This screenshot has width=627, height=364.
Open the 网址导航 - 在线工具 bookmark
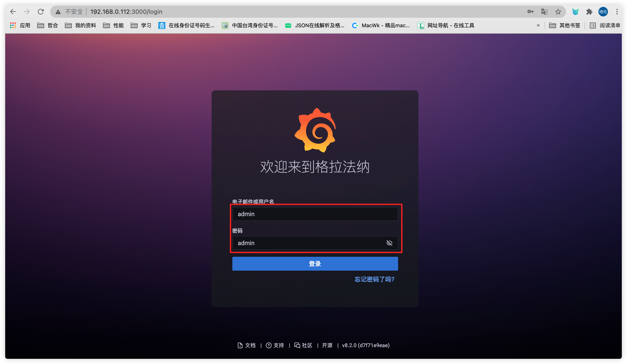point(446,25)
